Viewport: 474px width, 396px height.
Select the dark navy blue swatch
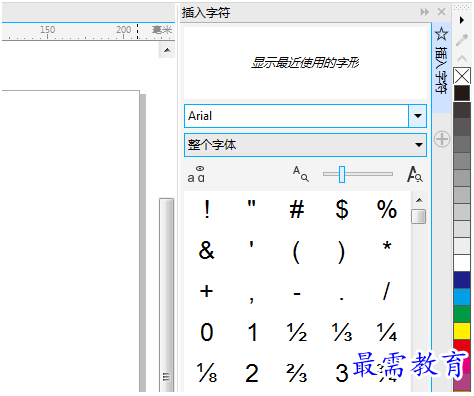(462, 280)
